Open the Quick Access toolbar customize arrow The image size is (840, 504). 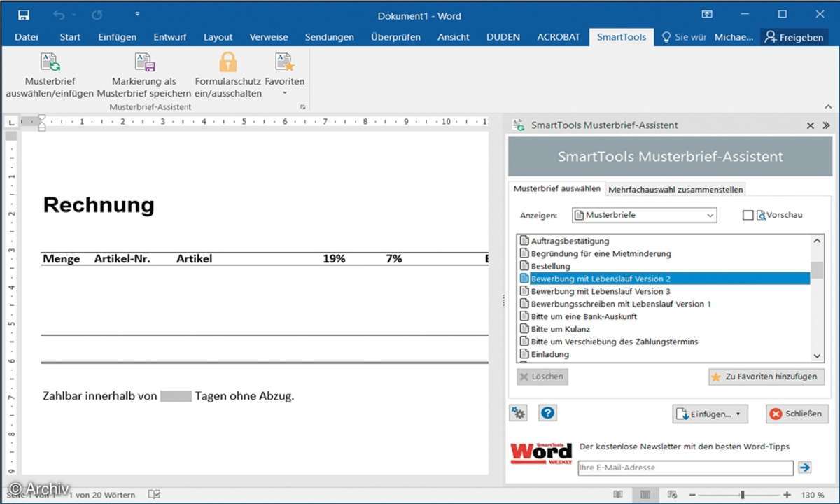tap(137, 15)
